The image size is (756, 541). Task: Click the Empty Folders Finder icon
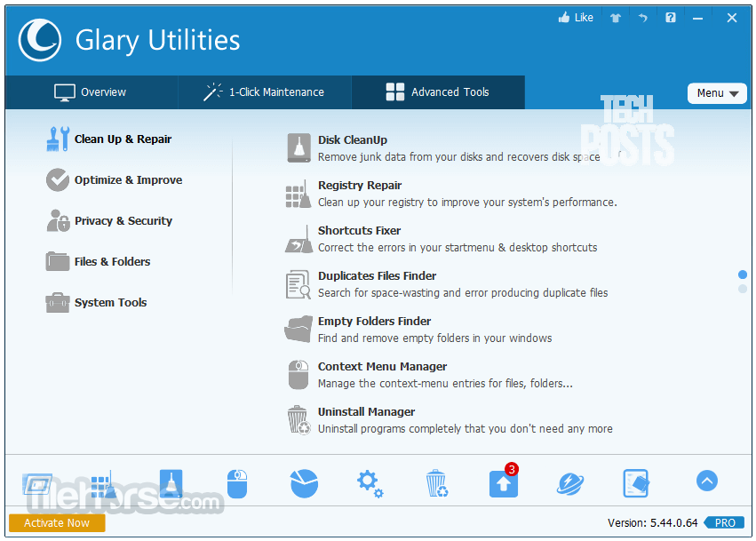298,330
